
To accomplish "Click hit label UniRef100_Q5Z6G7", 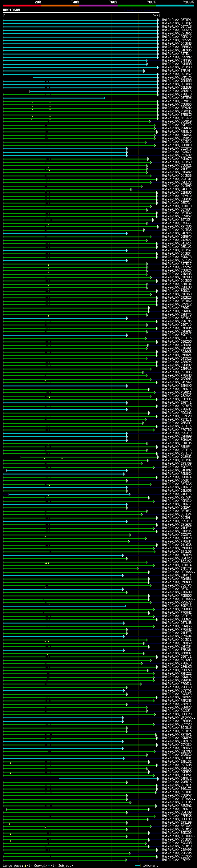I will (177, 155).
